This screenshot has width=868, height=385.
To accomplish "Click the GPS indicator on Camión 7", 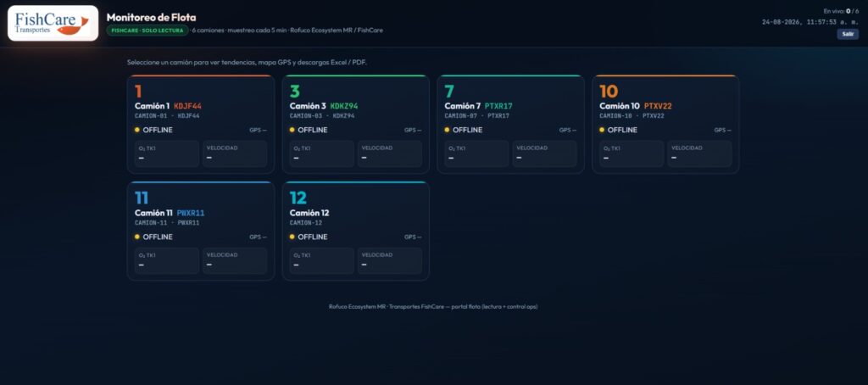I will point(568,131).
